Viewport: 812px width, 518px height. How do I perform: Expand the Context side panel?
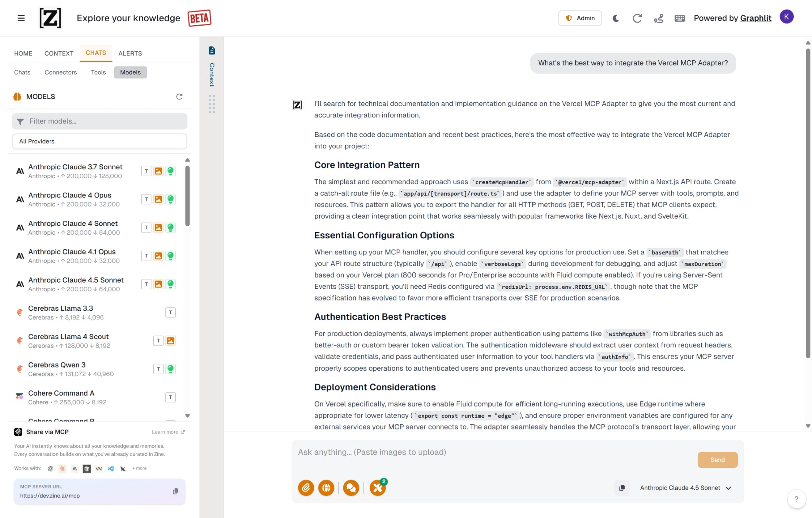211,69
